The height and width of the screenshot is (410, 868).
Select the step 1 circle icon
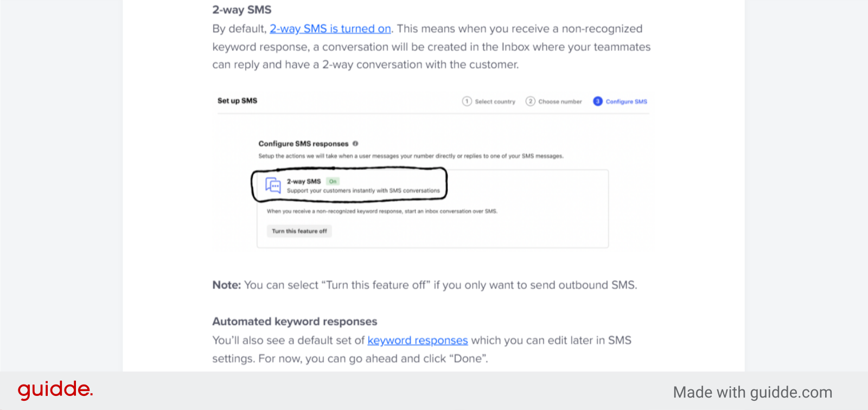tap(466, 101)
